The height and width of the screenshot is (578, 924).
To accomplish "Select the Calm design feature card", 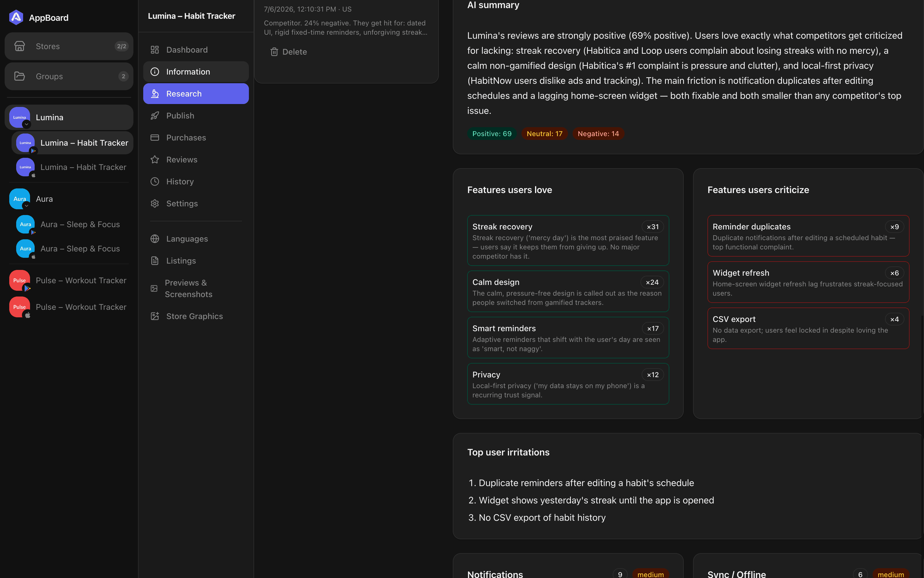I will 568,292.
